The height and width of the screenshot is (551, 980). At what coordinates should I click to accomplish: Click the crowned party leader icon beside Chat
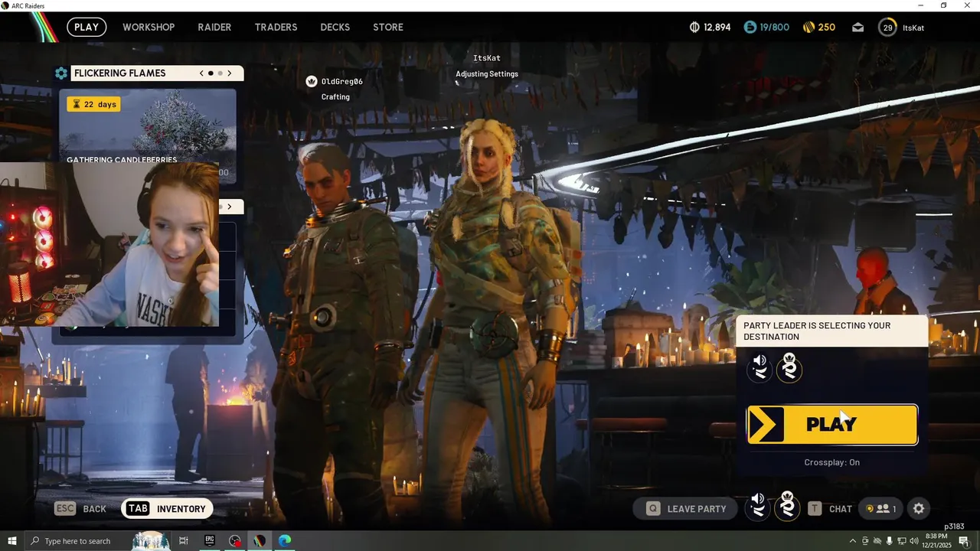point(787,507)
